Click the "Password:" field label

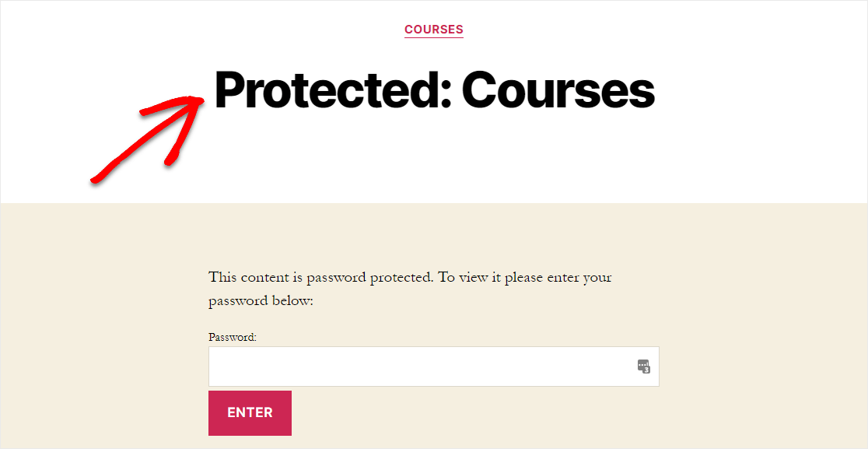233,337
